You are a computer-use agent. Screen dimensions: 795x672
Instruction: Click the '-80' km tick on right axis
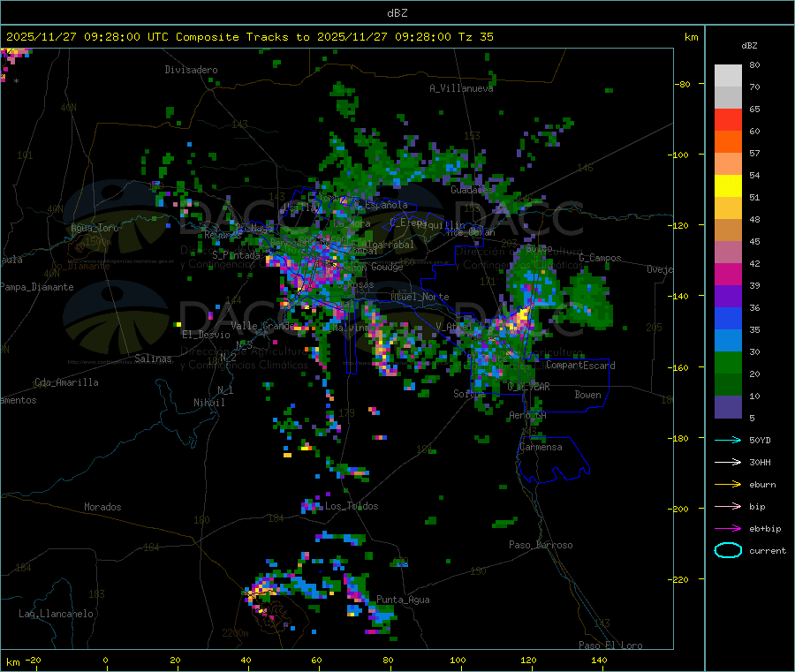682,84
